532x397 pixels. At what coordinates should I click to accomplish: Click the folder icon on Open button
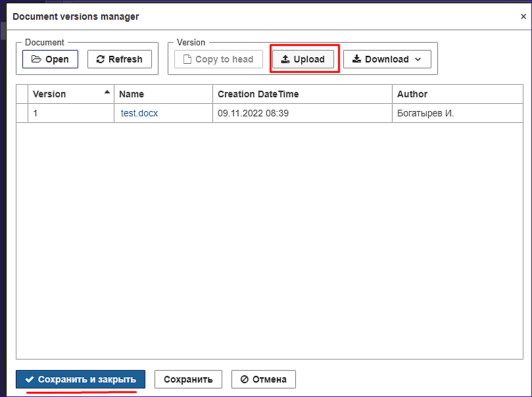pyautogui.click(x=36, y=59)
